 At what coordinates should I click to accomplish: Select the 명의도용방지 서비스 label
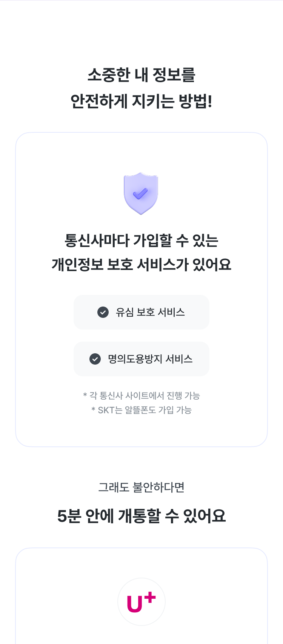pos(150,359)
